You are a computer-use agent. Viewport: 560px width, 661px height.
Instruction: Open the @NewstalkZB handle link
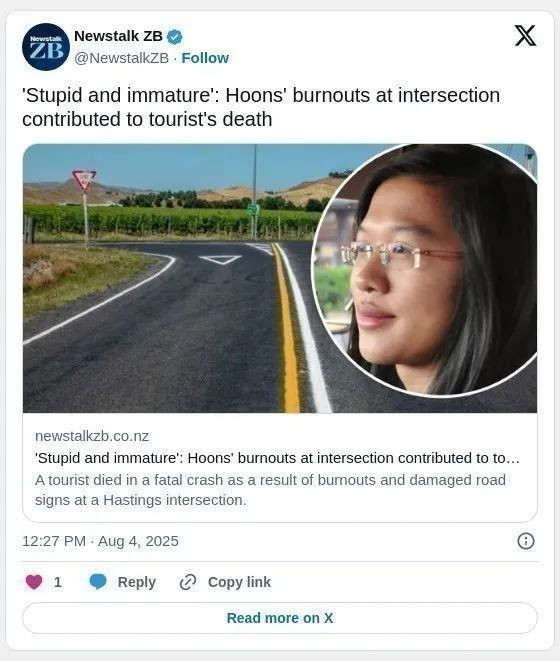click(121, 58)
